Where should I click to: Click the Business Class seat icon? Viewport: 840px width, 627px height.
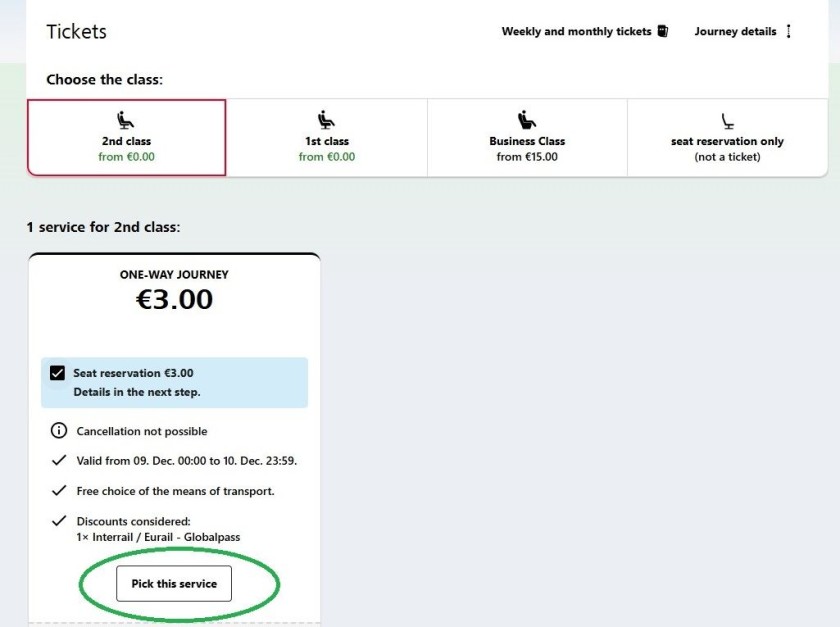click(x=527, y=118)
